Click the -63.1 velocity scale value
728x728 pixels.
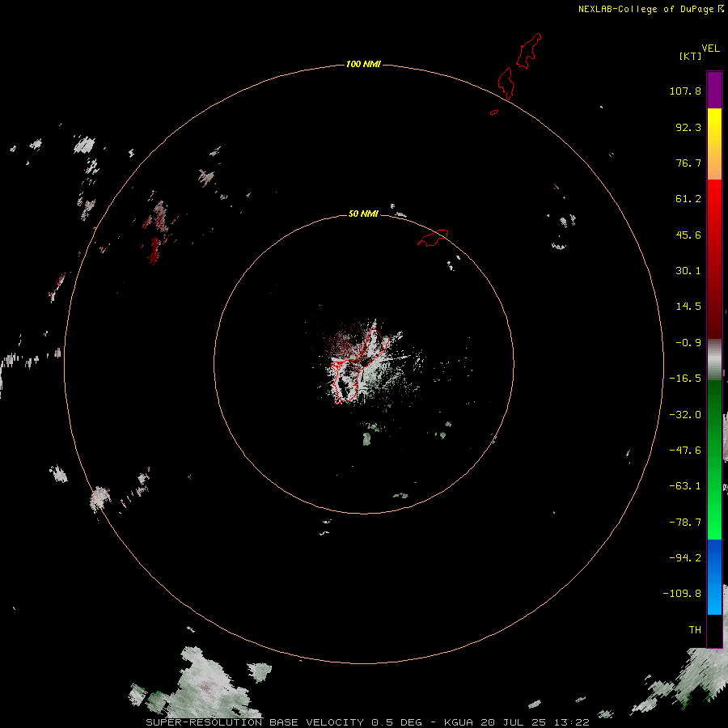[x=685, y=486]
